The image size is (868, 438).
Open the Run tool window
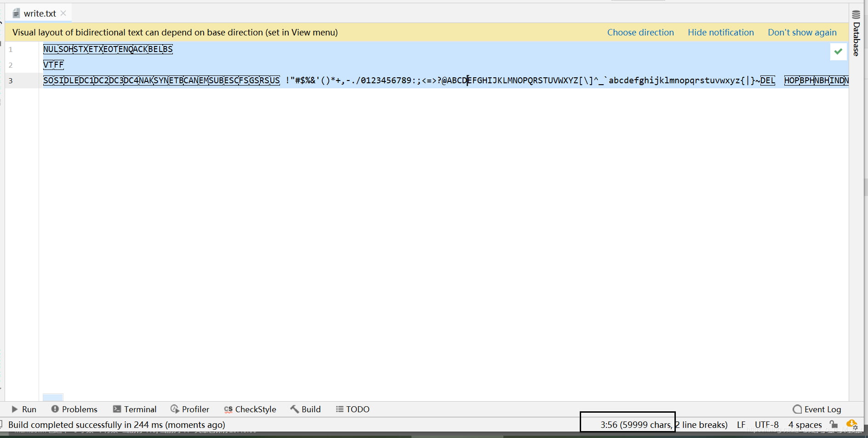[x=24, y=409]
